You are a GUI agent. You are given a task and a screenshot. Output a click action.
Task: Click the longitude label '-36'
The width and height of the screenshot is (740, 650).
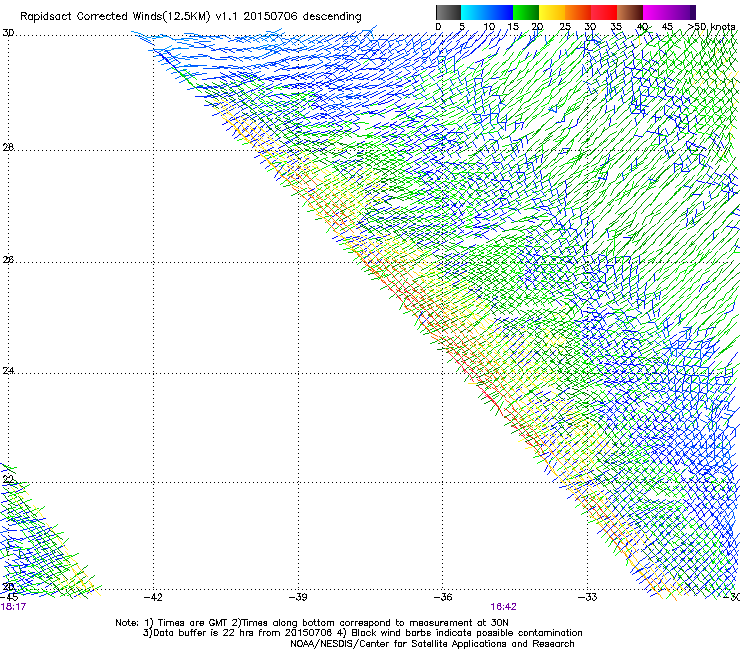click(x=443, y=597)
